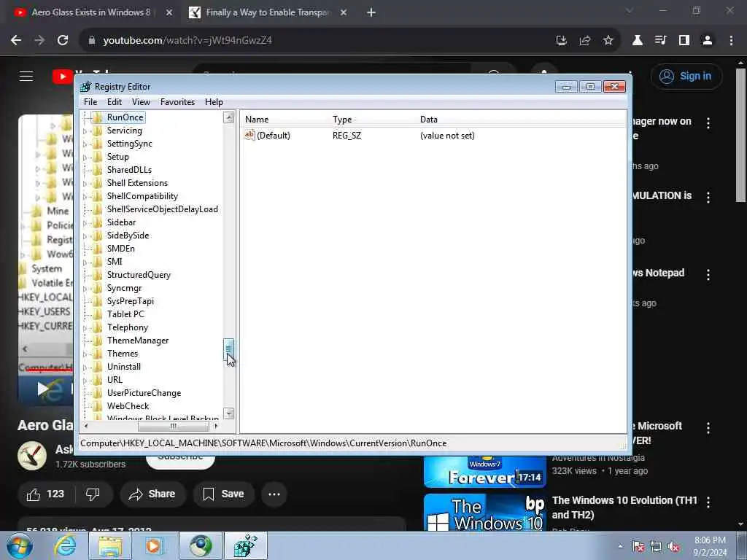
Task: Select the WebCheck registry key
Action: [x=128, y=406]
